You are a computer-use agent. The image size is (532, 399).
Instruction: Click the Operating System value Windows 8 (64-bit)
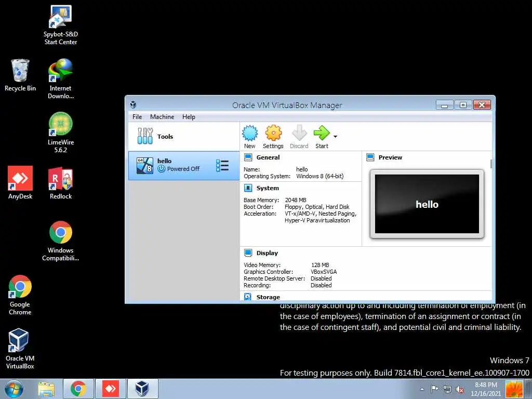[320, 176]
